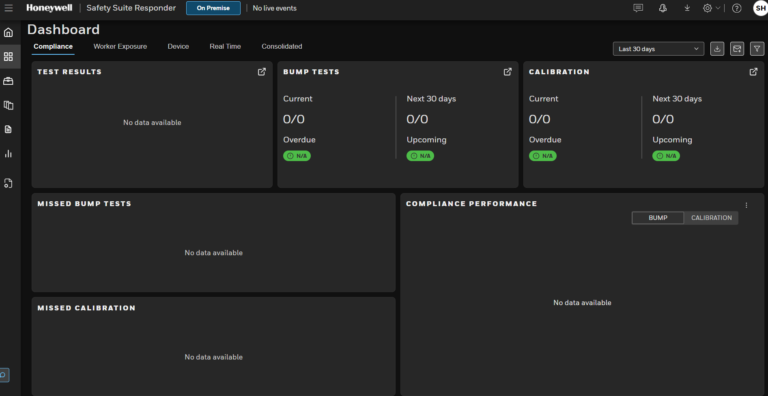Click the On Premise button

coord(213,8)
